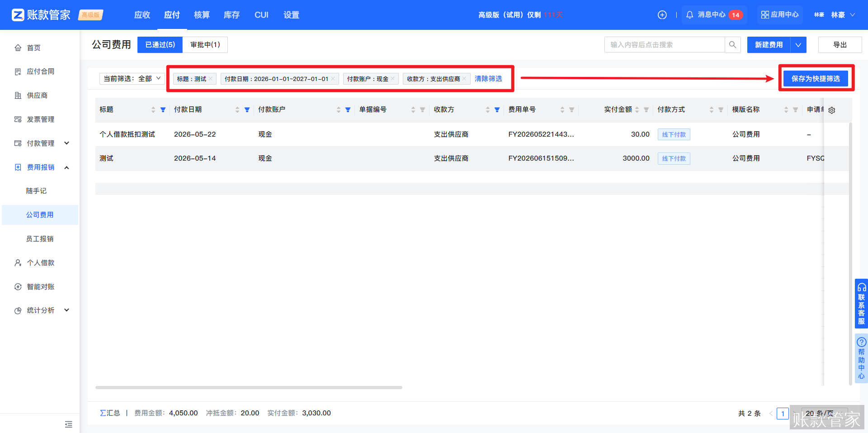Switch to the 应收 top menu
This screenshot has height=433, width=868.
coord(142,15)
